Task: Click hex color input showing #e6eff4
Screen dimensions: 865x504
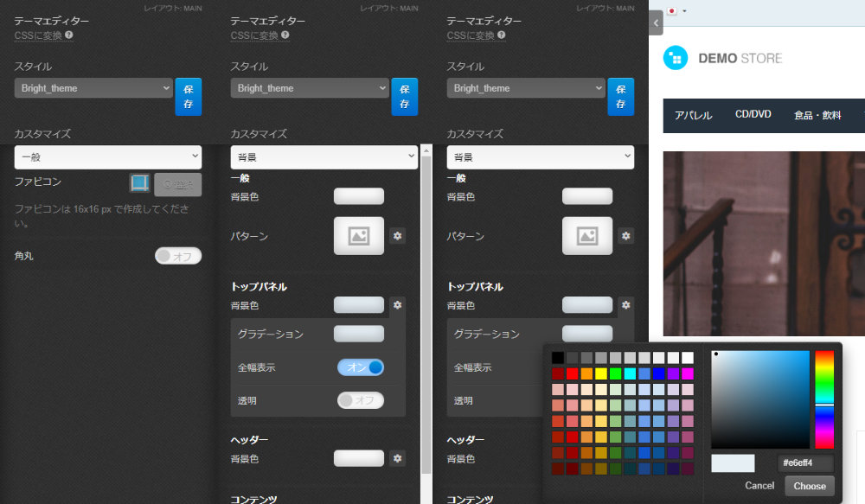Action: click(804, 463)
